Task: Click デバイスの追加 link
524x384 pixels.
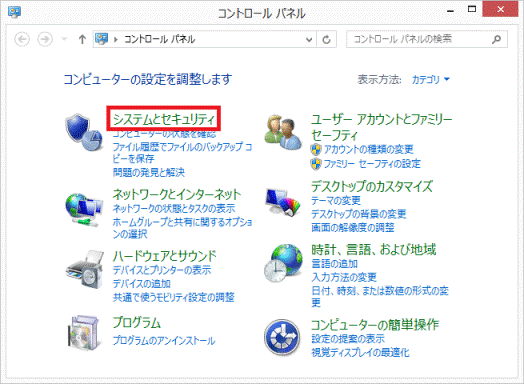Action: [141, 284]
